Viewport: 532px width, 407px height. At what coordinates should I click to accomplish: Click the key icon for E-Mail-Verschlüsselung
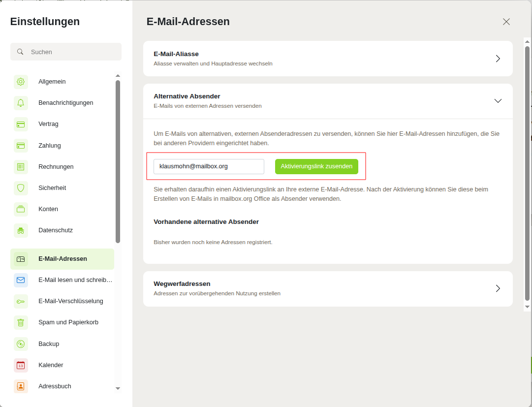[21, 301]
